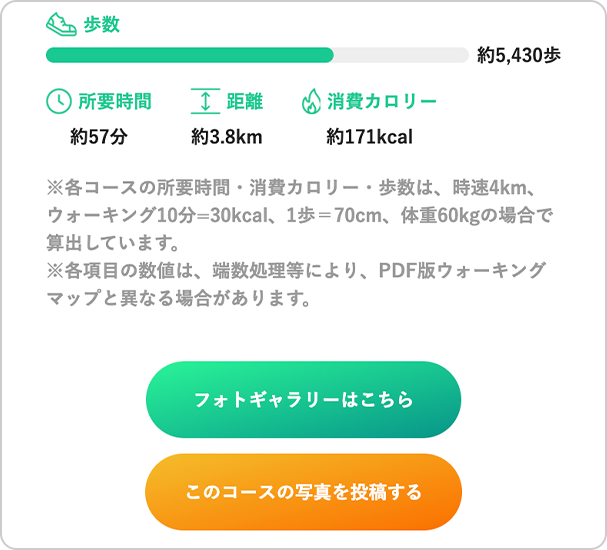Select the 約5,430歩 step count value
The height and width of the screenshot is (550, 607).
click(518, 55)
